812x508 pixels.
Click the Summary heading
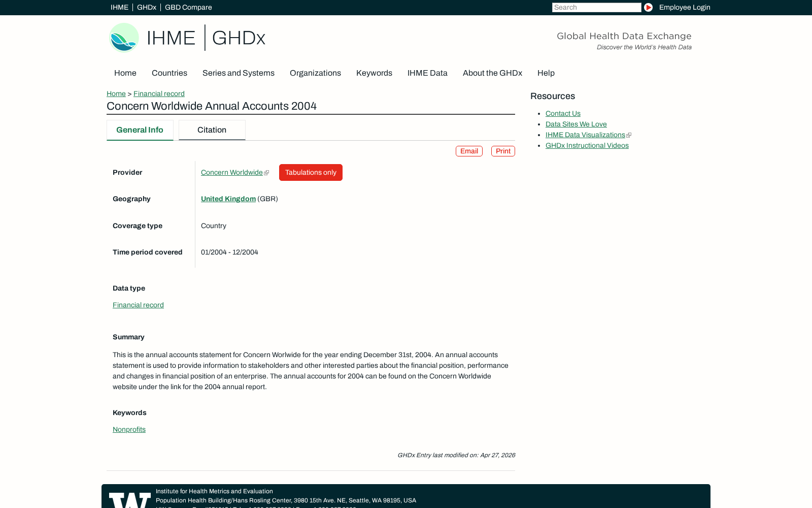click(128, 337)
